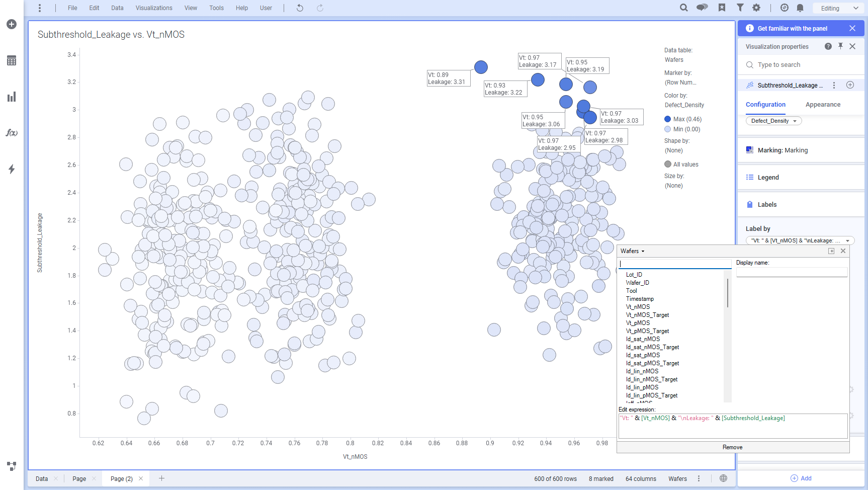This screenshot has width=868, height=490.
Task: Open notifications bell icon
Action: point(800,8)
